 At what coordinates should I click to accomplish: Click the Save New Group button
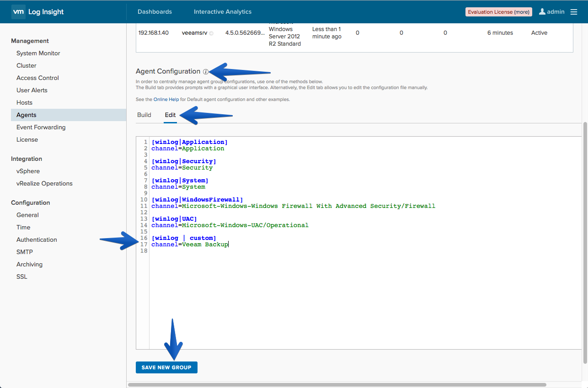tap(166, 367)
